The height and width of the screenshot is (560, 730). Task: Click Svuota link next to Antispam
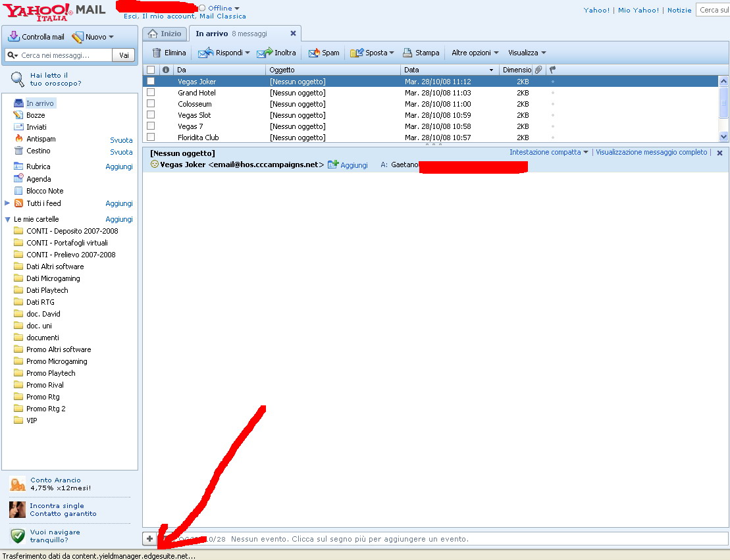coord(121,140)
